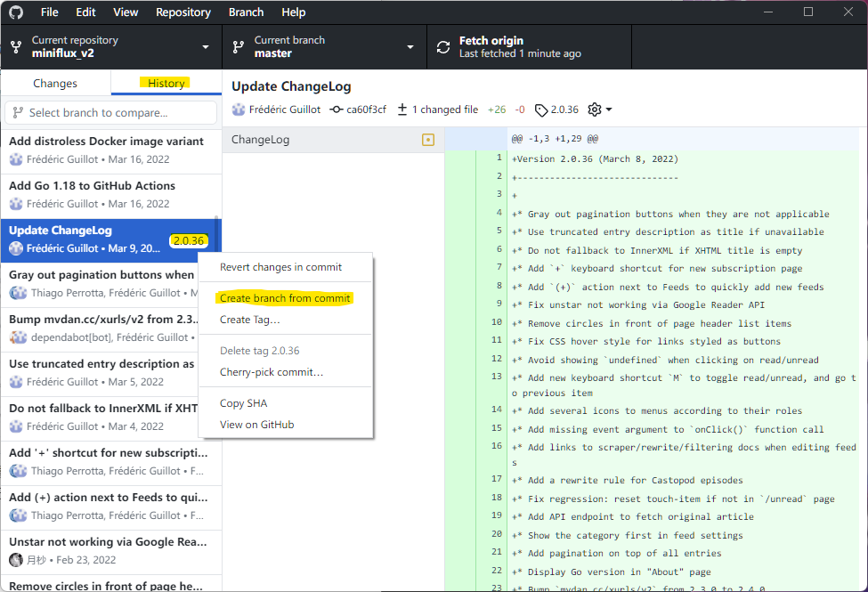Click Frédéric Guillot's avatar in commit header
Screen dimensions: 868x592
point(239,109)
